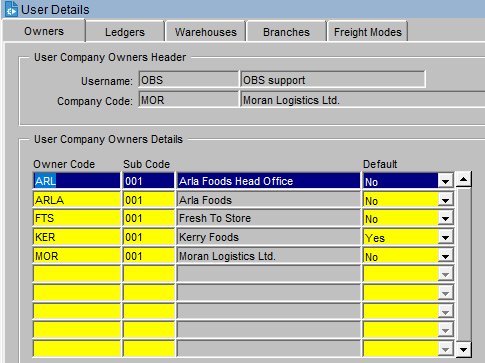This screenshot has height=363, width=485.
Task: Open the Ledgers tab
Action: coord(125,32)
